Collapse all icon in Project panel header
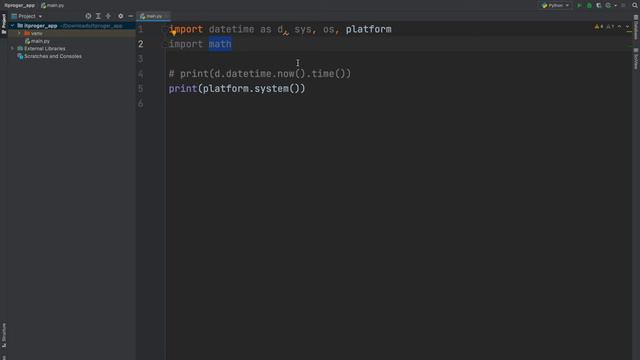The height and width of the screenshot is (360, 640). pyautogui.click(x=108, y=16)
